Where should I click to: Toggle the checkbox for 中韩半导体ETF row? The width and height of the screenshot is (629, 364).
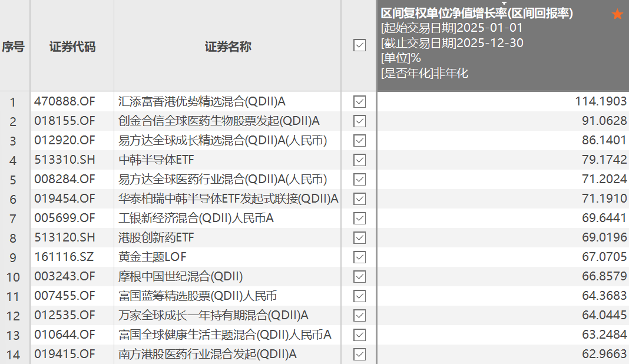[x=359, y=160]
